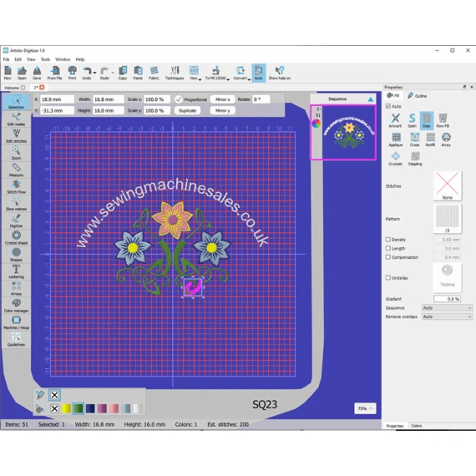Create a New design
Viewport: 476px width, 476px height.
[x=8, y=73]
